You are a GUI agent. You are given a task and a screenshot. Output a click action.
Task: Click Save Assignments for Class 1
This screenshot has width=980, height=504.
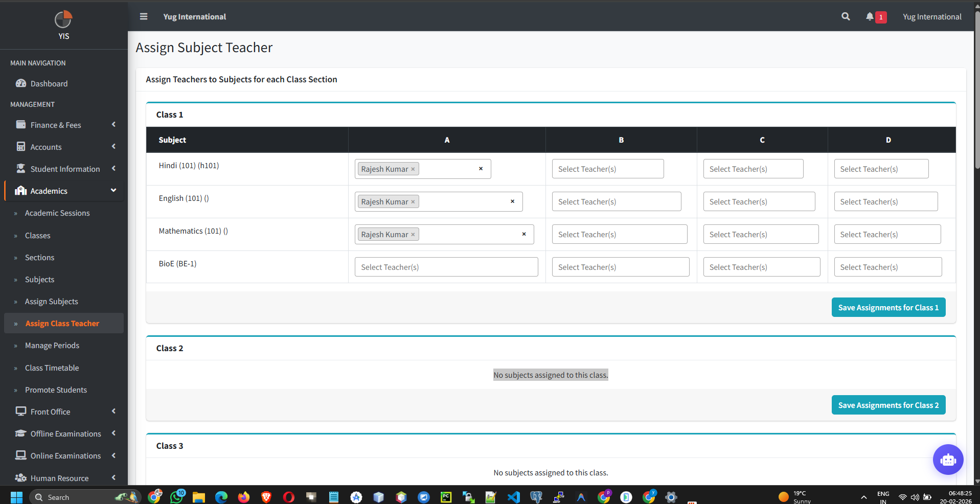pos(888,307)
